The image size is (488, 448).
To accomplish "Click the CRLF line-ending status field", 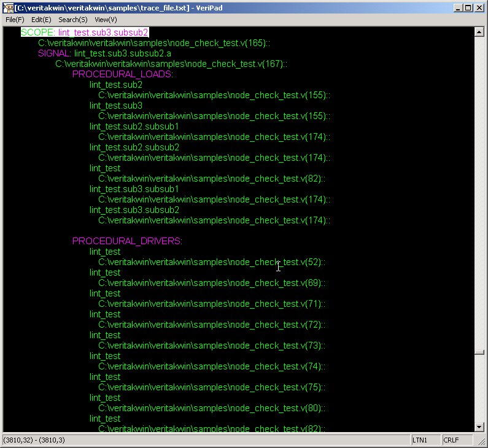I will coord(457,440).
